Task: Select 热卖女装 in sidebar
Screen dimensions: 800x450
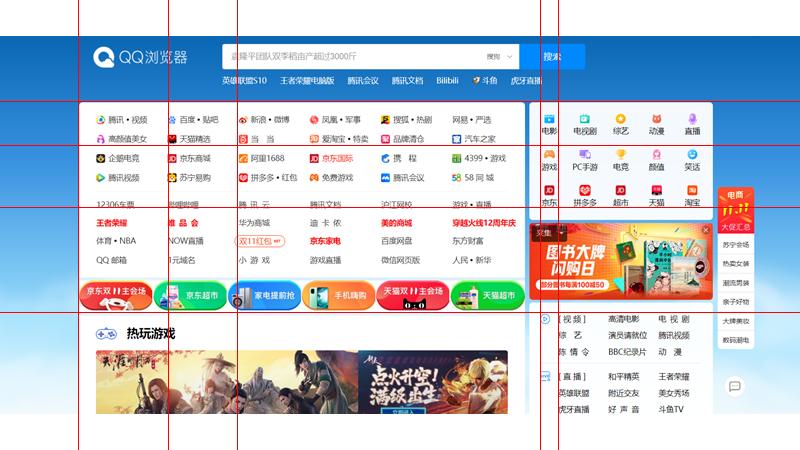Action: coord(736,264)
